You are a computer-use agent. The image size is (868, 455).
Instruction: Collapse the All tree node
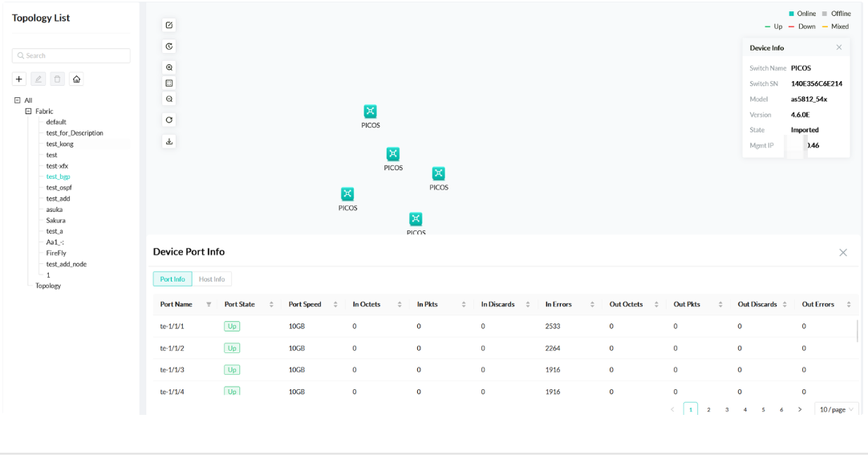tap(18, 100)
